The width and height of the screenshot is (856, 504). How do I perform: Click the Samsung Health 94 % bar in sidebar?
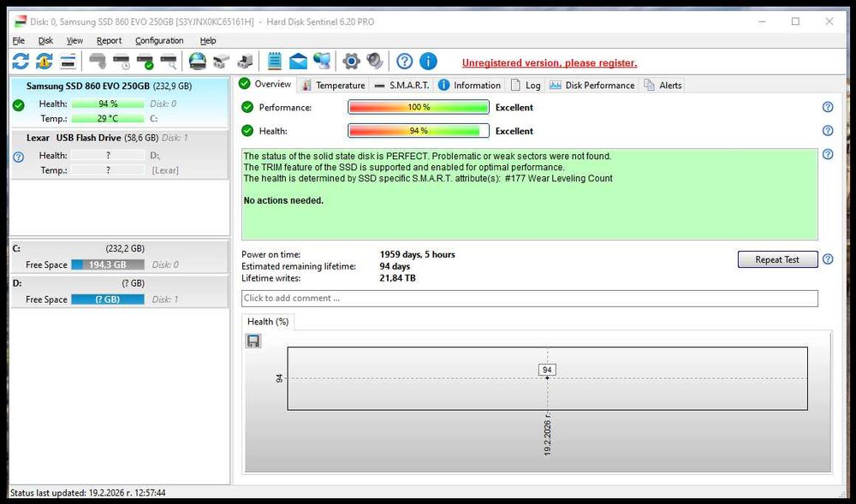pyautogui.click(x=108, y=104)
